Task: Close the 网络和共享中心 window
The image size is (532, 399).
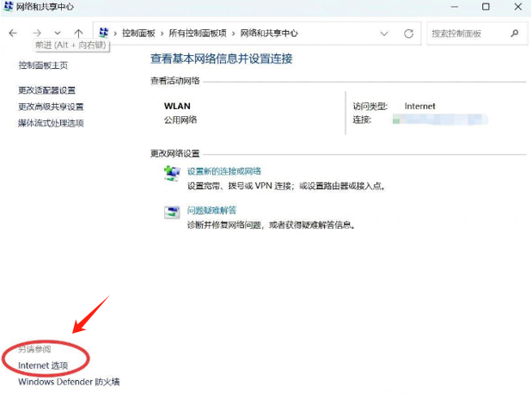Action: (x=517, y=7)
